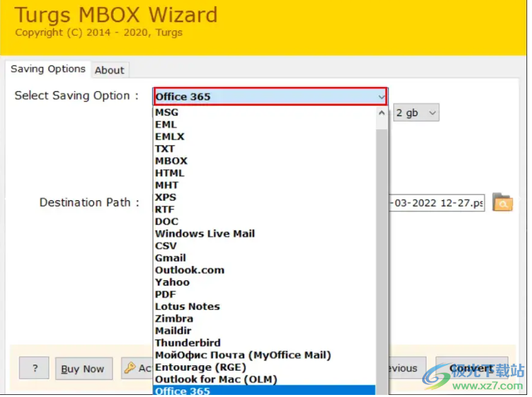Select HTML in the dropdown list
This screenshot has height=397, width=532.
[x=265, y=173]
